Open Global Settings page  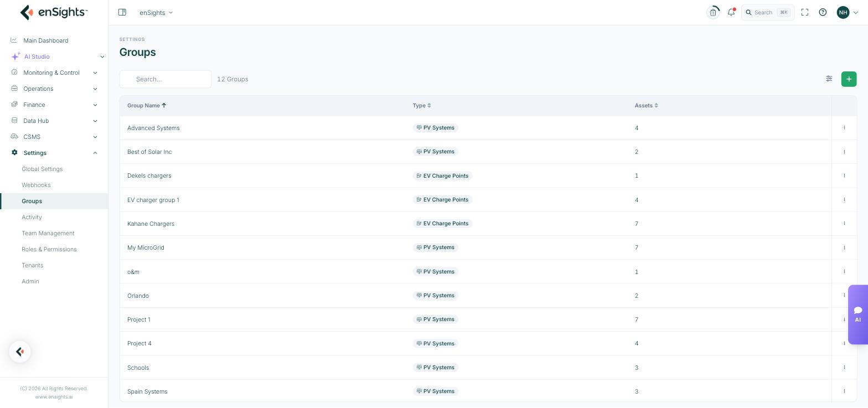coord(42,169)
